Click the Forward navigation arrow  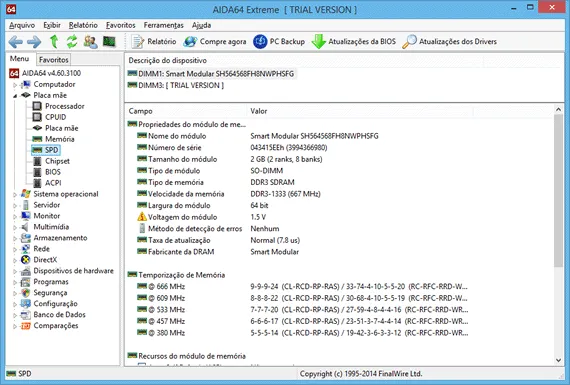click(x=34, y=42)
